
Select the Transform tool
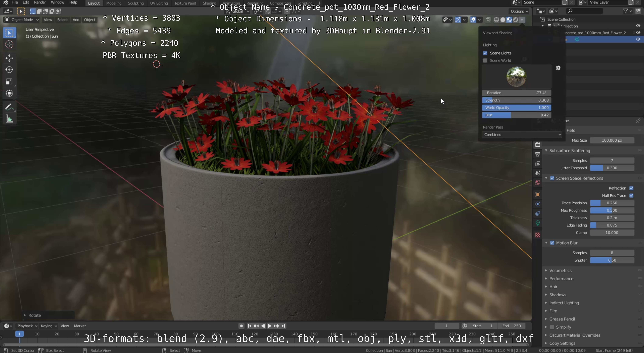point(9,93)
